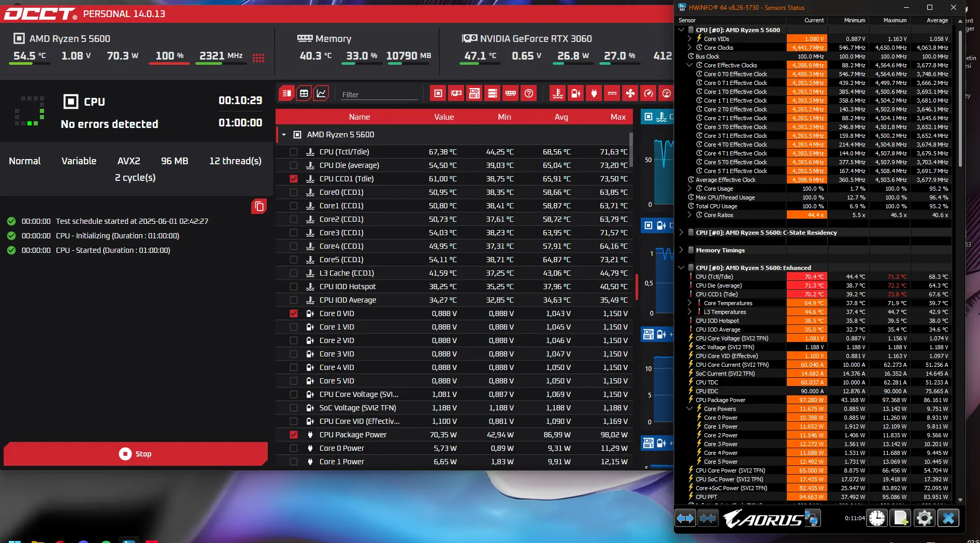Filter sensors by motherboard icon

coord(474,93)
